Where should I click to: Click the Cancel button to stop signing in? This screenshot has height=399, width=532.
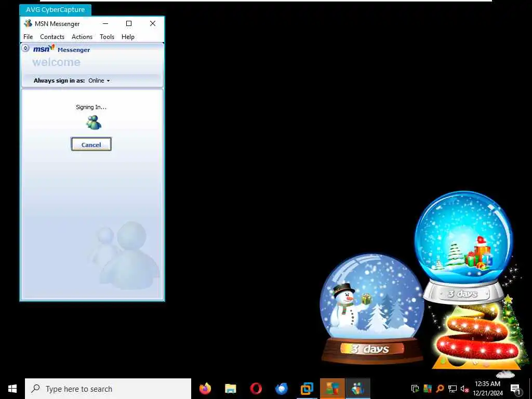[x=91, y=144]
